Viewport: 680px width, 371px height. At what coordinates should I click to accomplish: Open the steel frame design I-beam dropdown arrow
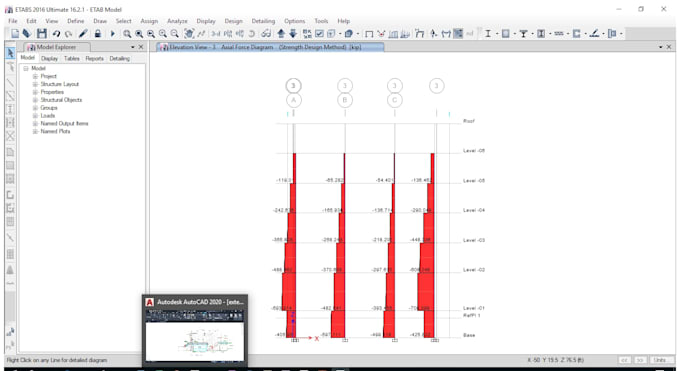[497, 33]
